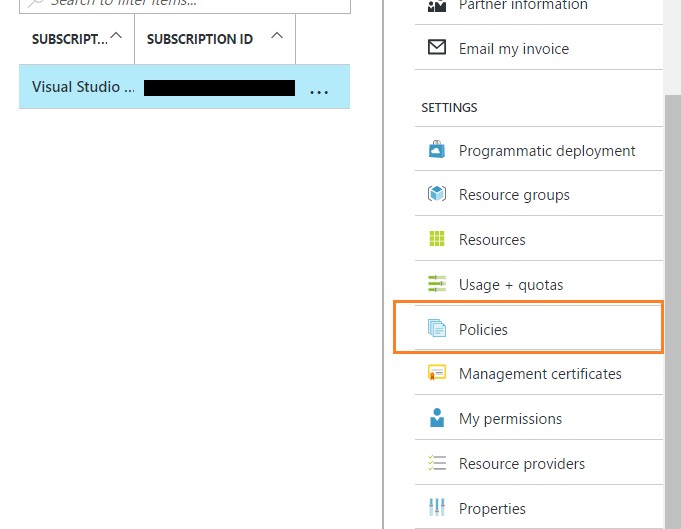The height and width of the screenshot is (529, 681).
Task: Open the Usage + quotas entry
Action: (x=511, y=285)
